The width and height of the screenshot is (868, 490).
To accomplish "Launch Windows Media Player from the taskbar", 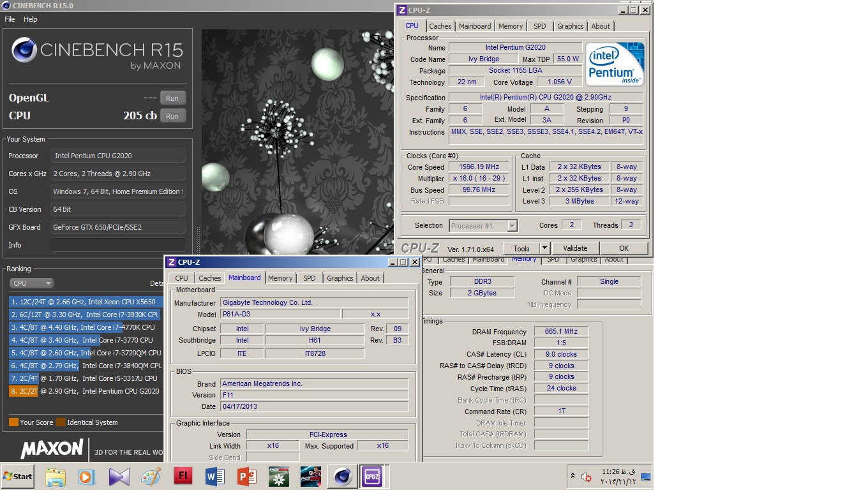I will [87, 477].
